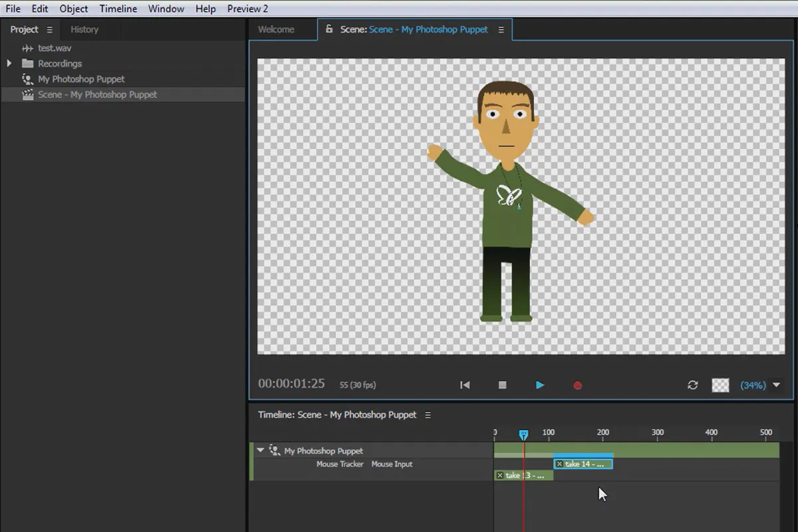Image resolution: width=798 pixels, height=532 pixels.
Task: Switch to the History tab
Action: [84, 29]
